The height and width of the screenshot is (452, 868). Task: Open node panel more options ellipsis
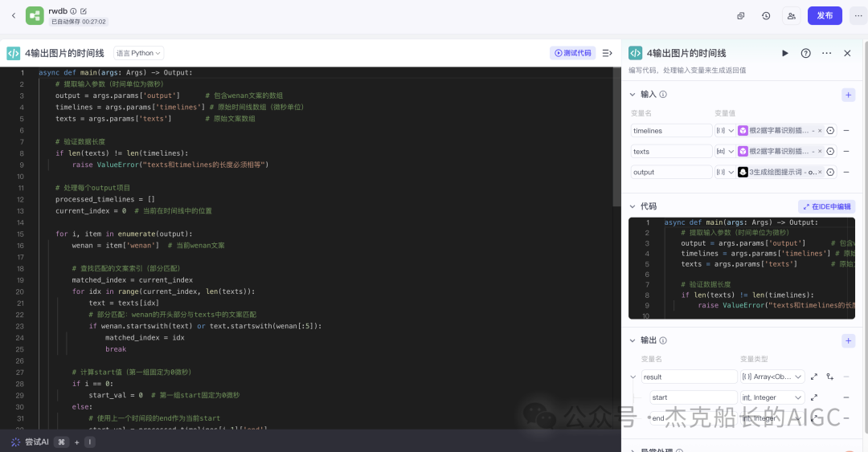click(x=826, y=53)
